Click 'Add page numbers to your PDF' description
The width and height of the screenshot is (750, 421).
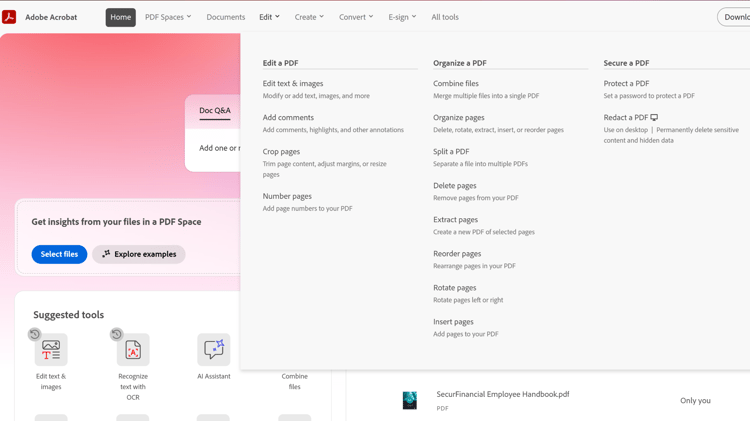pos(308,209)
